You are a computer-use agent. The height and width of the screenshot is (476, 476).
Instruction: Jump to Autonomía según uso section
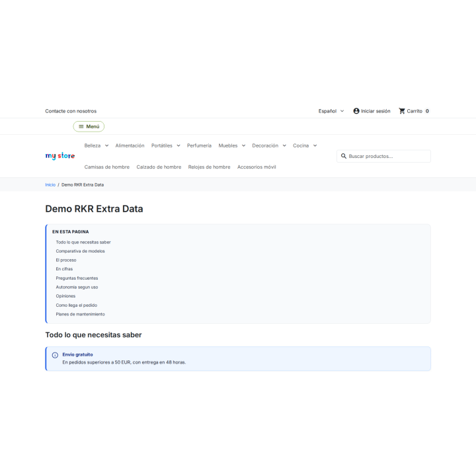pyautogui.click(x=77, y=287)
